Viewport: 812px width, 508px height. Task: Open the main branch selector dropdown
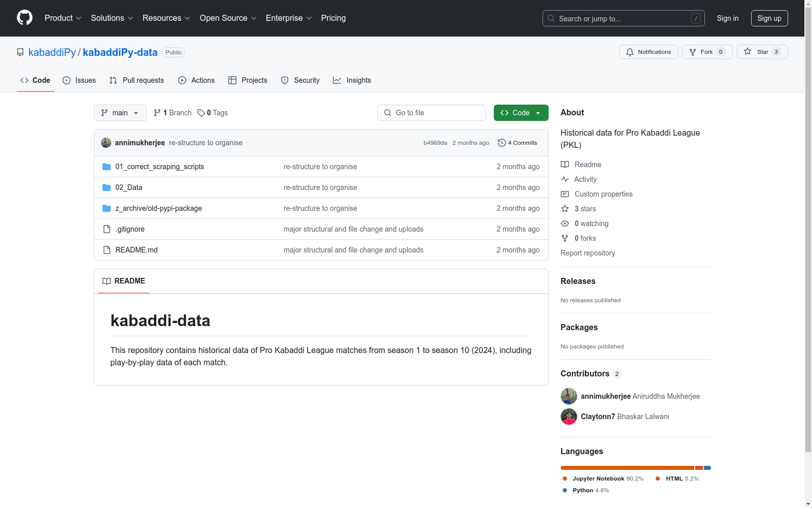[120, 113]
